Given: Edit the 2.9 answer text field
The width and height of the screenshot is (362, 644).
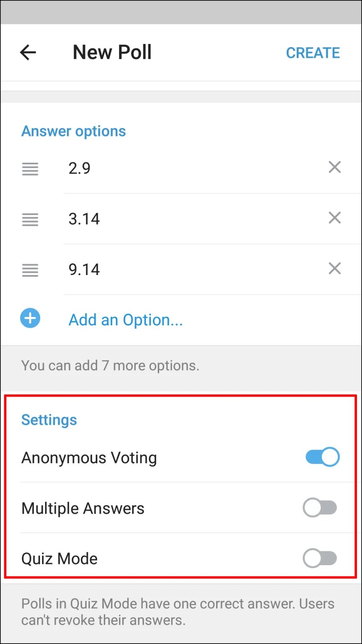Looking at the screenshot, I should pos(193,168).
